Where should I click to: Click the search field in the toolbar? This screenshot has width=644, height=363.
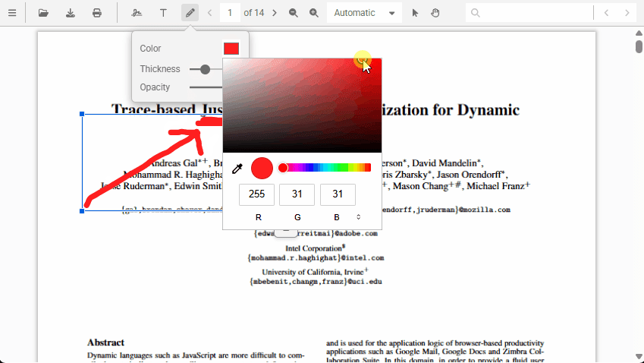(x=529, y=13)
